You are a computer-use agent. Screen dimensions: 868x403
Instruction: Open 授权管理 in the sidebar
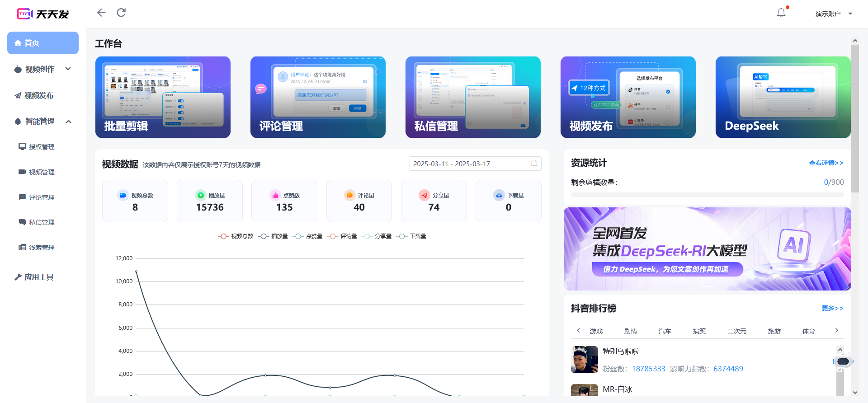point(42,147)
